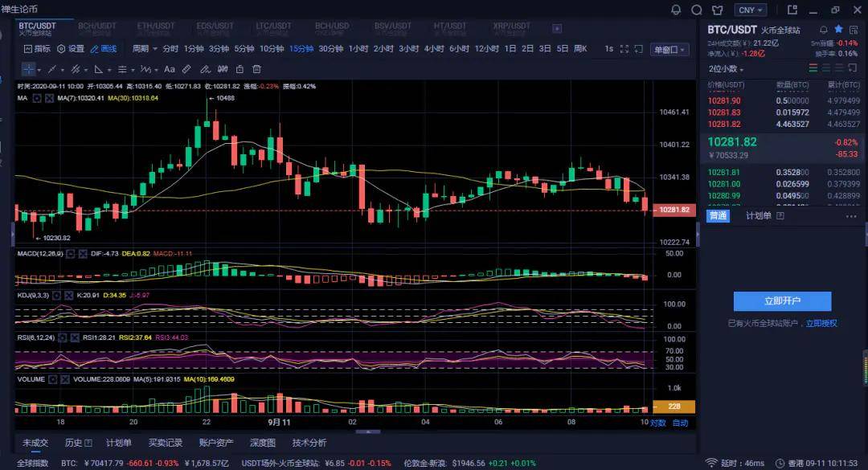Toggle BTC/USDT favorite star

point(838,29)
